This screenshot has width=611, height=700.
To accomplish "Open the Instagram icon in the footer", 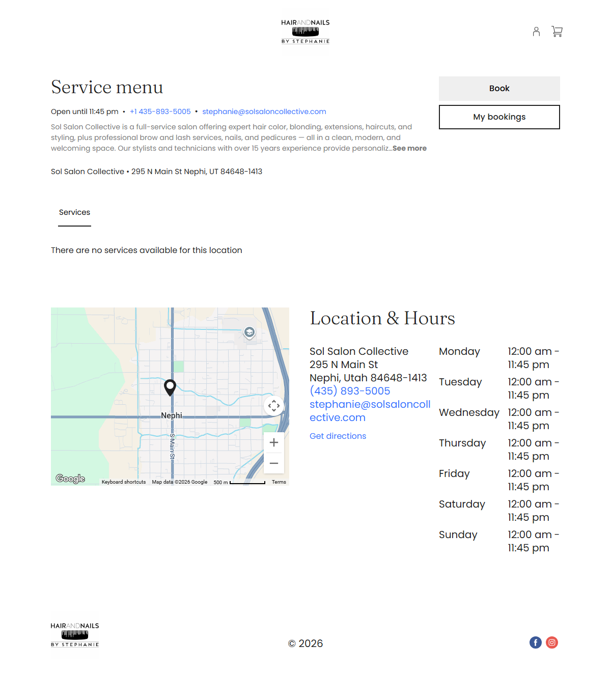I will (552, 642).
